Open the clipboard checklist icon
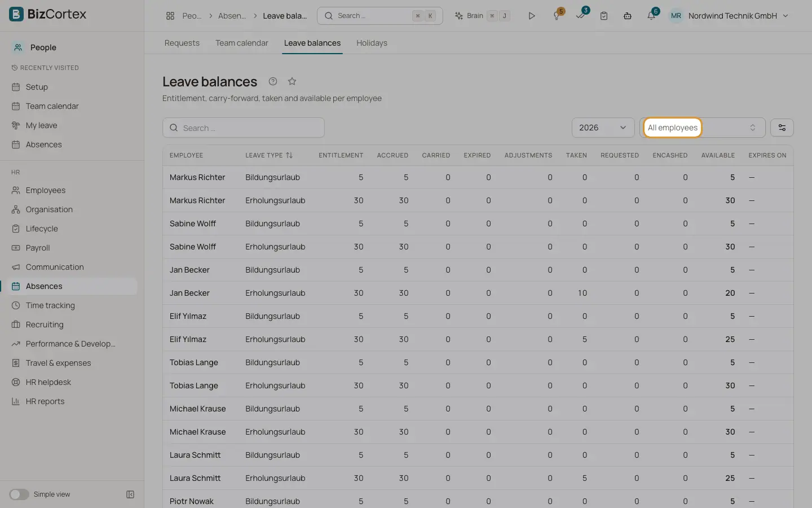Screen dimensions: 812x508 coord(604,16)
